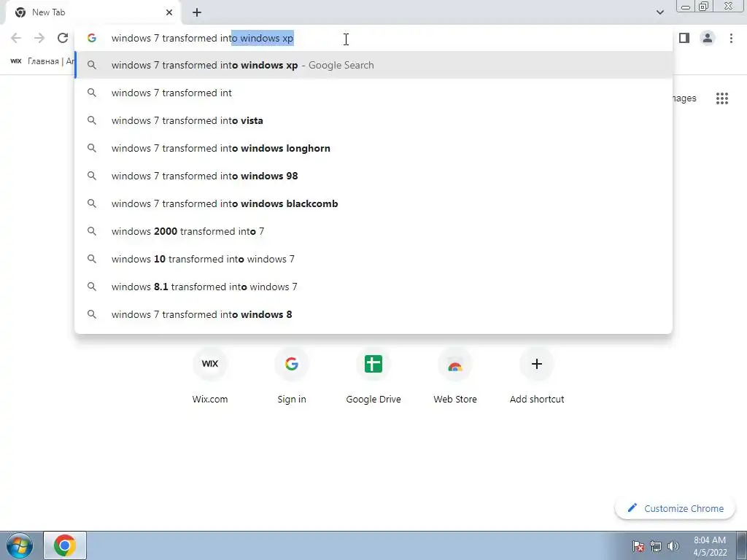The height and width of the screenshot is (560, 747).
Task: Close the New Tab tab
Action: [169, 12]
